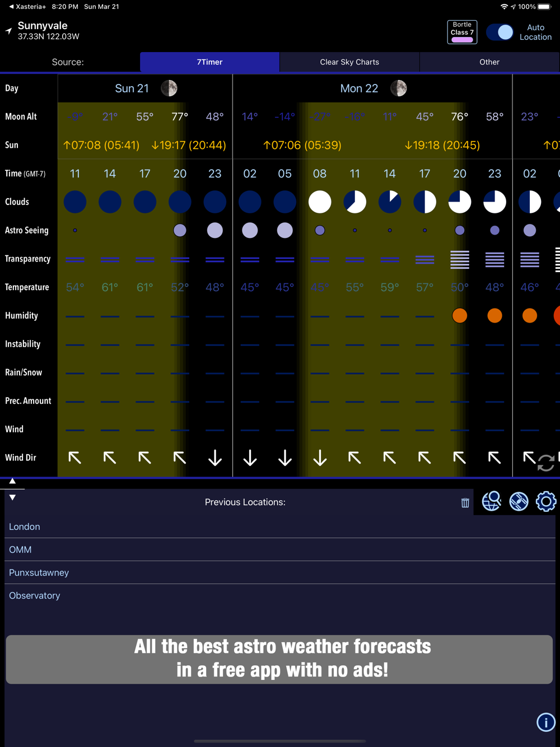Select astro seeing dot at Mon 02

click(x=250, y=230)
